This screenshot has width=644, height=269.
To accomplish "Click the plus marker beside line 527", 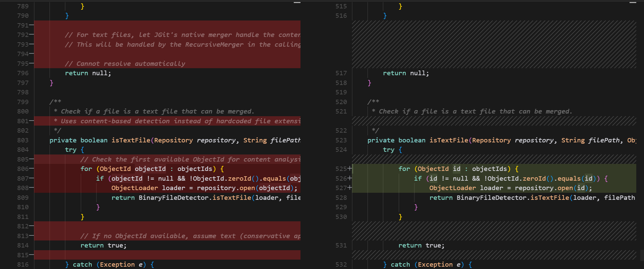I will click(350, 188).
